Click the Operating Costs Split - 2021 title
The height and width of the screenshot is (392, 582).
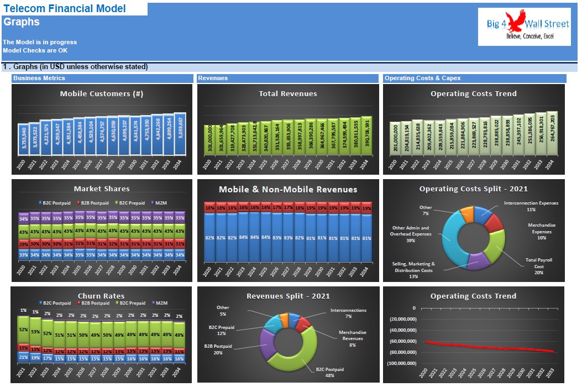(x=473, y=189)
